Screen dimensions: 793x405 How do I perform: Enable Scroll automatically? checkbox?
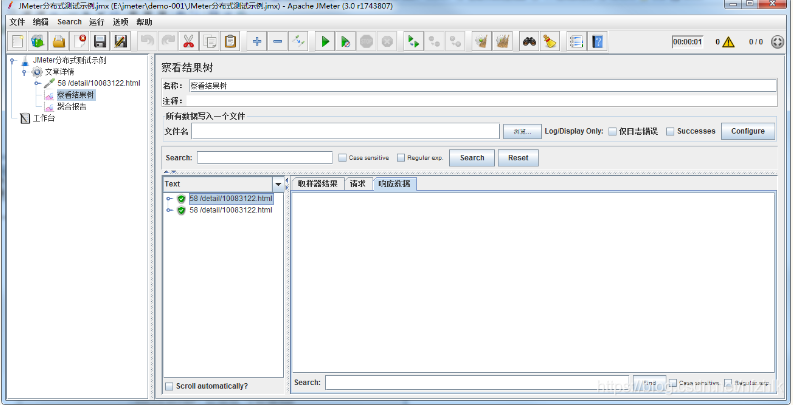[169, 386]
